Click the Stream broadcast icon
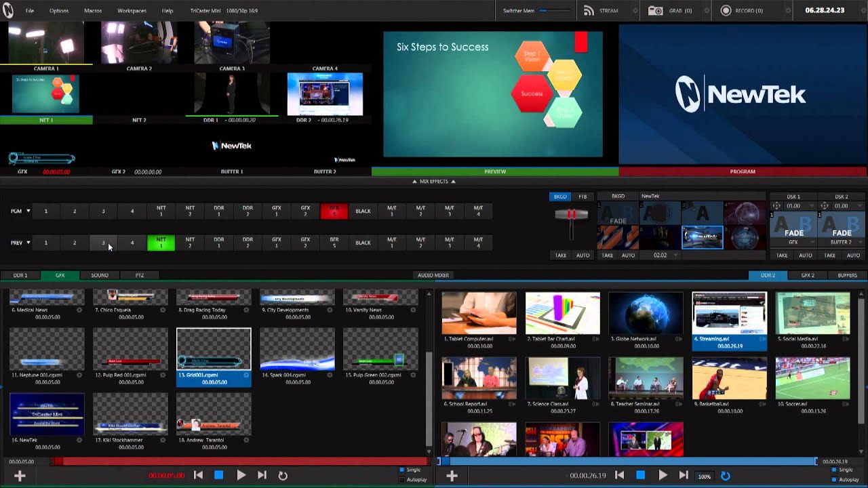 588,11
